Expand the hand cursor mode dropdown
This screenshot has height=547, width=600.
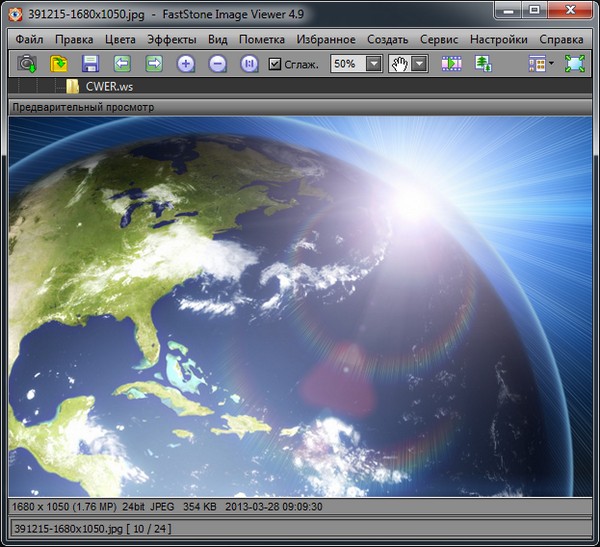[420, 64]
